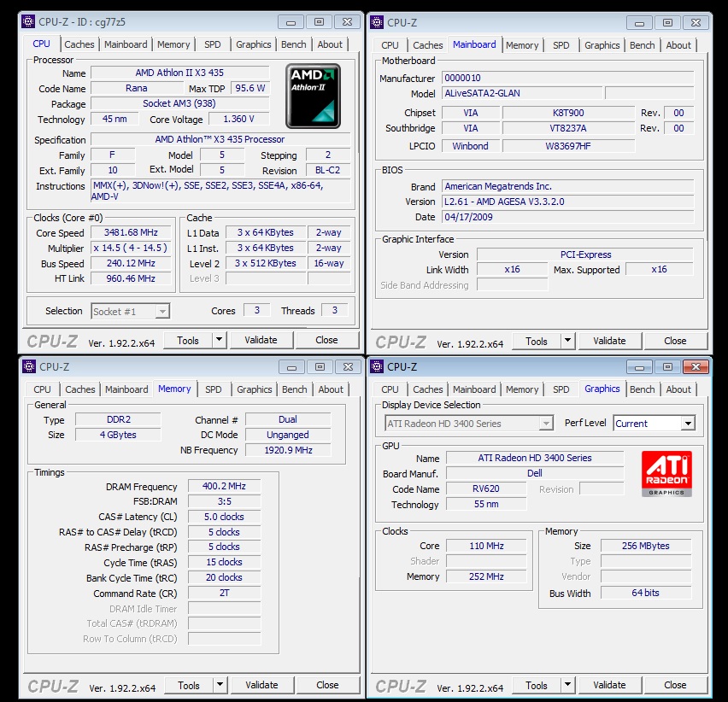
Task: Minimize the Graphics tab CPU-Z window
Action: point(639,367)
